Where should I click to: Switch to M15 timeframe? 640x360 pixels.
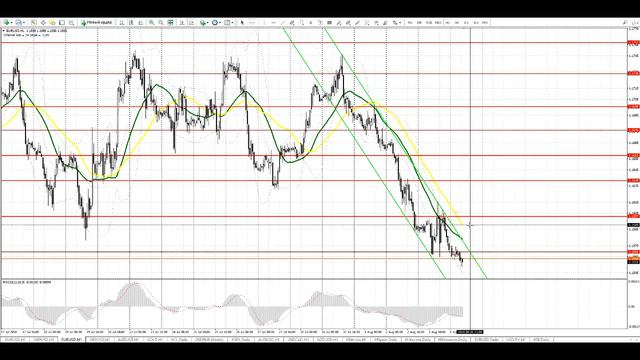429,22
